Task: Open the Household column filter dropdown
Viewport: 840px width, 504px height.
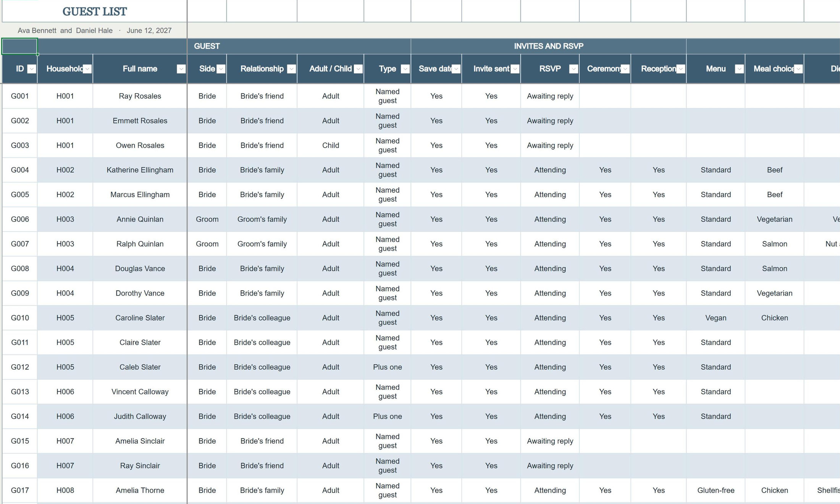Action: [x=87, y=69]
